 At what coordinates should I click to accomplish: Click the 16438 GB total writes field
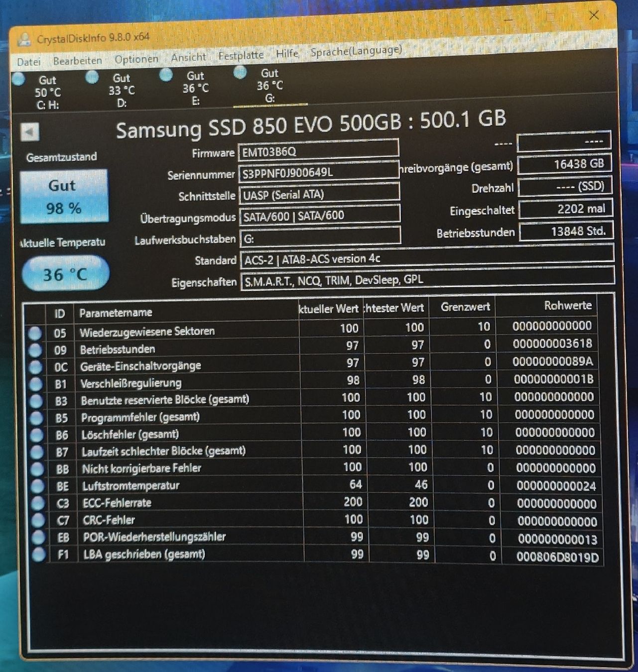pyautogui.click(x=565, y=164)
